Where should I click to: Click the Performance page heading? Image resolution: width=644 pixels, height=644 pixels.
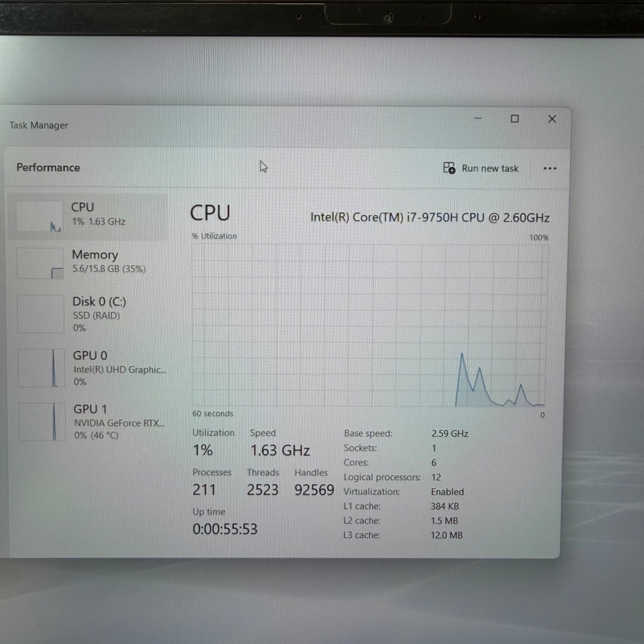coord(48,167)
